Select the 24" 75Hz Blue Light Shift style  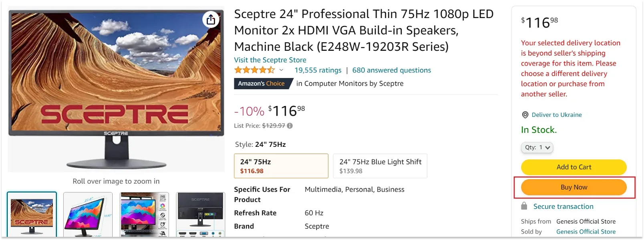(380, 166)
